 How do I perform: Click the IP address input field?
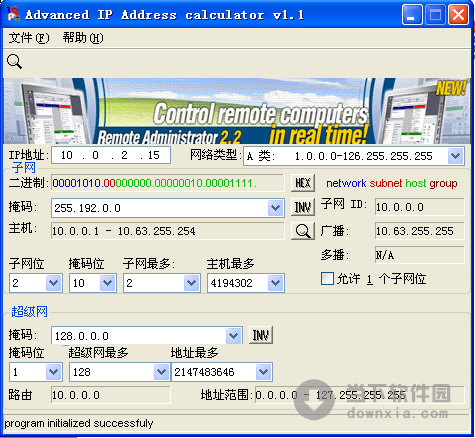point(111,155)
